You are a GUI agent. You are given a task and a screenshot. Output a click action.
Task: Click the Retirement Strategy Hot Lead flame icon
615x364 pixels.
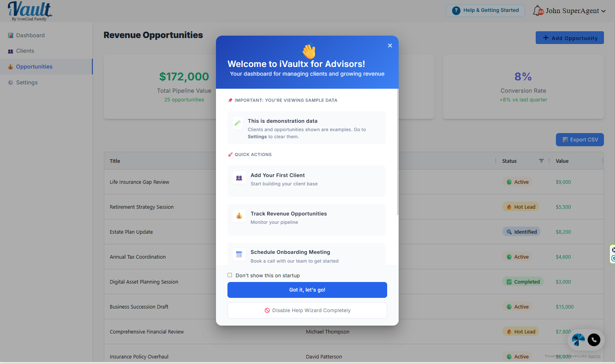click(509, 207)
